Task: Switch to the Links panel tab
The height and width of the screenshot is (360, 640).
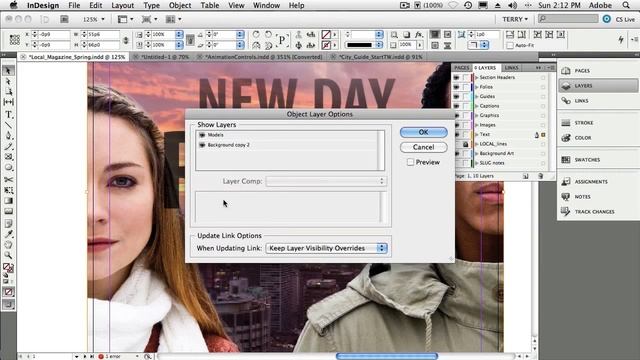Action: pos(511,67)
